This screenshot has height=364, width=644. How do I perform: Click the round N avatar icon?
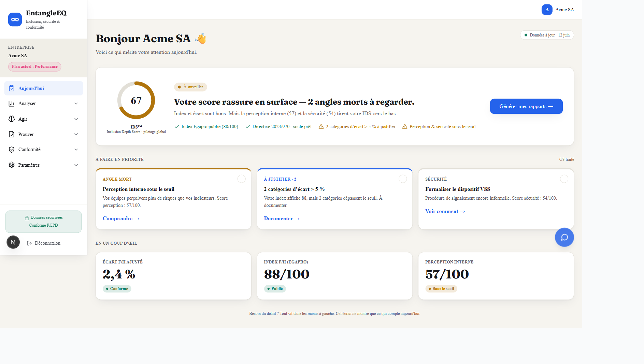13,242
